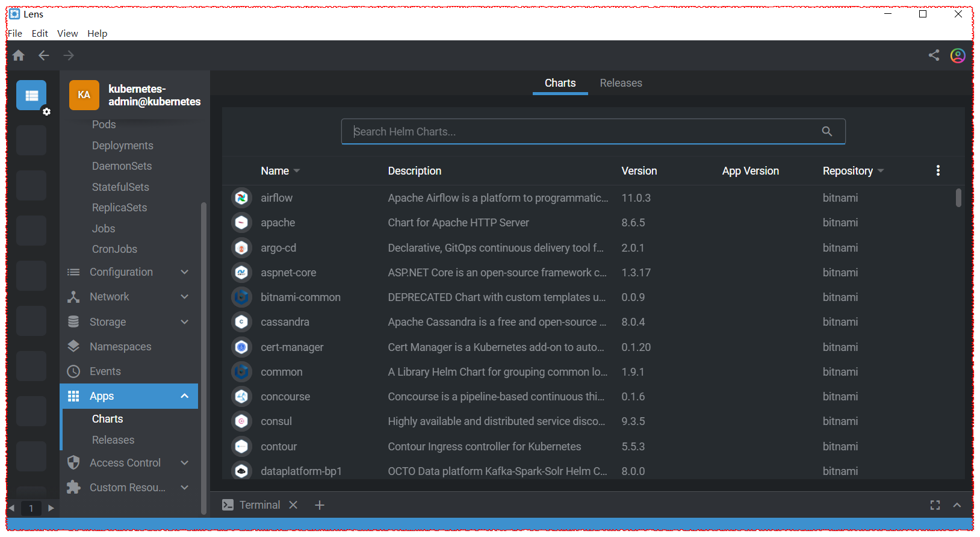Open cluster settings gear badge
980x537 pixels.
pyautogui.click(x=46, y=111)
